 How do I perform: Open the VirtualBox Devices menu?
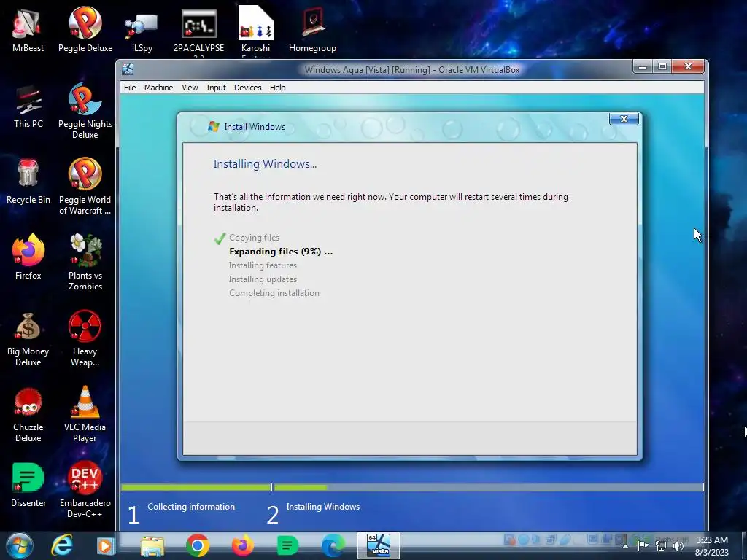(248, 87)
